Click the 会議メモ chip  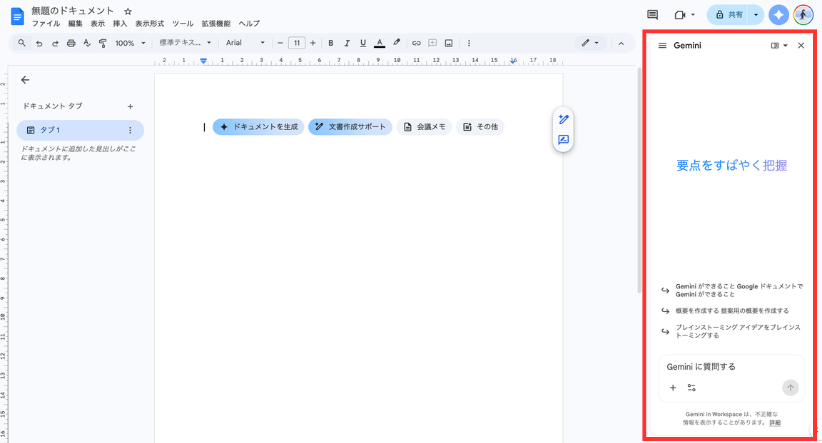424,127
